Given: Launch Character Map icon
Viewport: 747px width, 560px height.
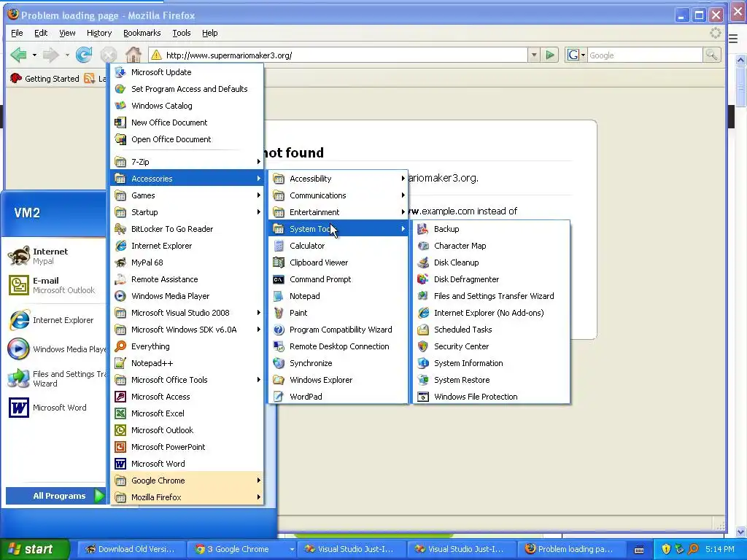Looking at the screenshot, I should [x=423, y=246].
